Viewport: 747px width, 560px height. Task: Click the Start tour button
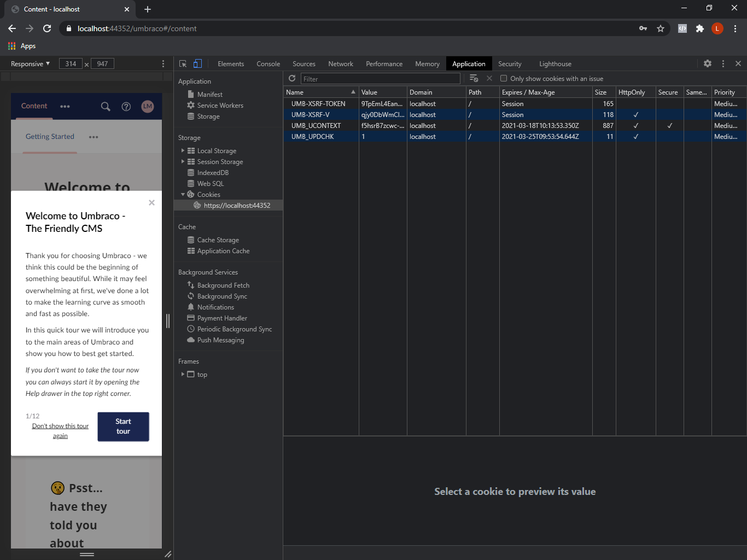pos(123,427)
